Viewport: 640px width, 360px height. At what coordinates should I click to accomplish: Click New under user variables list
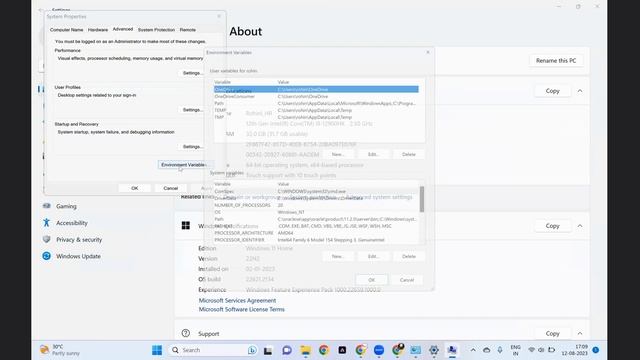(x=338, y=154)
